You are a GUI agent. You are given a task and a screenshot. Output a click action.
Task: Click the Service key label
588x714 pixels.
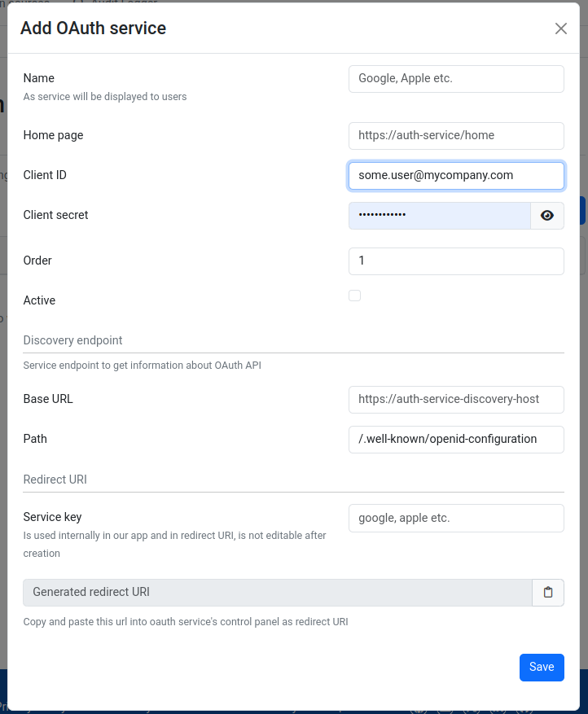point(52,517)
